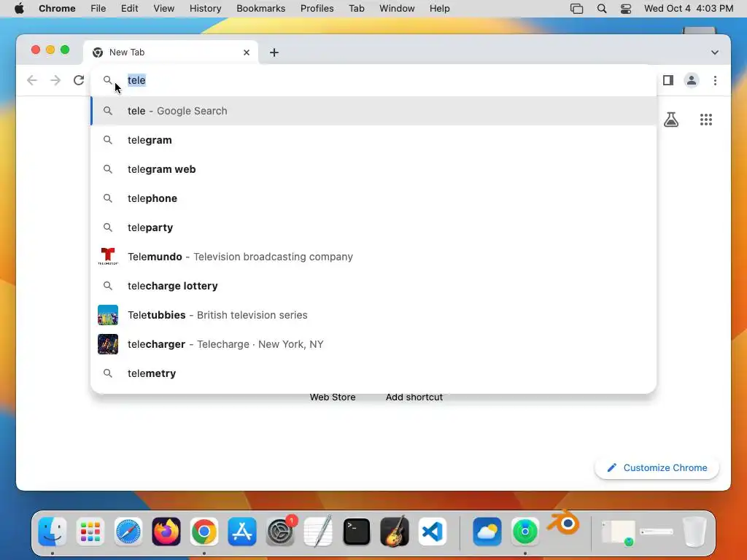Screen dimensions: 747x560
Task: Open the File menu
Action: pos(98,9)
